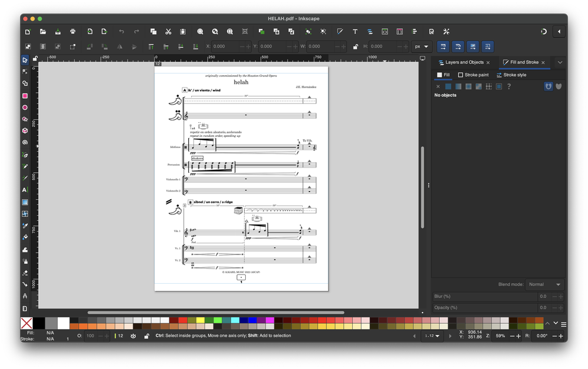Go to next page arrow
The height and width of the screenshot is (369, 588).
point(450,336)
